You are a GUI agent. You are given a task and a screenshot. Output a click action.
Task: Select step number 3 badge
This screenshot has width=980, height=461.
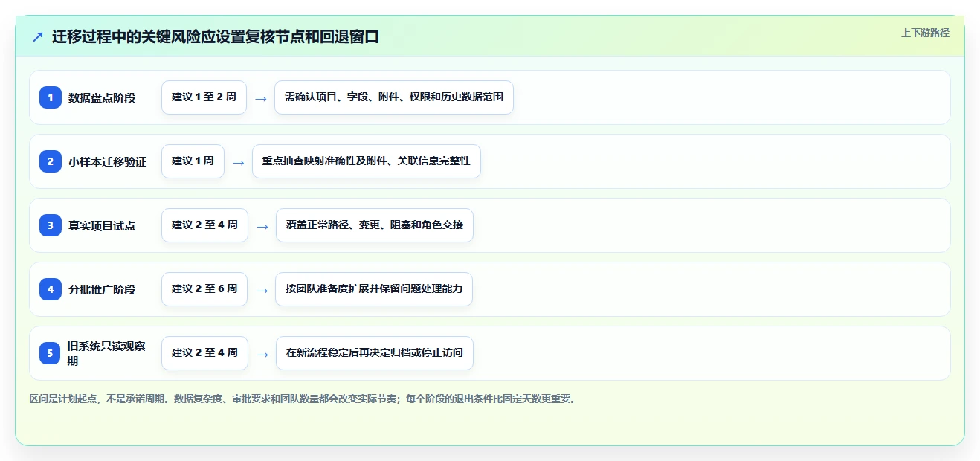[x=51, y=225]
